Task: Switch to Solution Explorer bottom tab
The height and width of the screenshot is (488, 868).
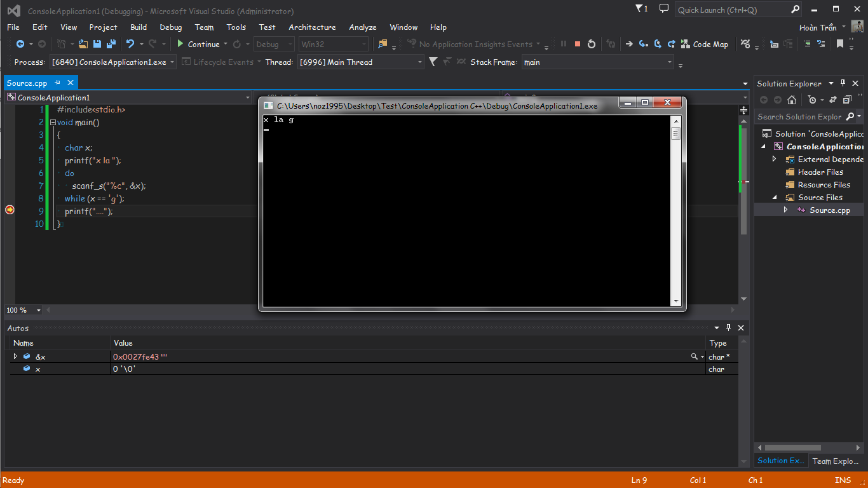Action: (x=781, y=461)
